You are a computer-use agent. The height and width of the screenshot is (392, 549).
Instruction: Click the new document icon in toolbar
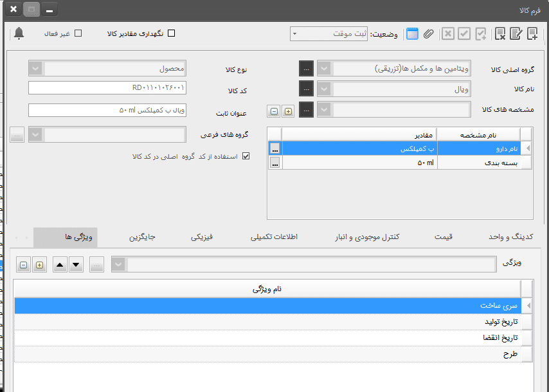click(x=532, y=34)
